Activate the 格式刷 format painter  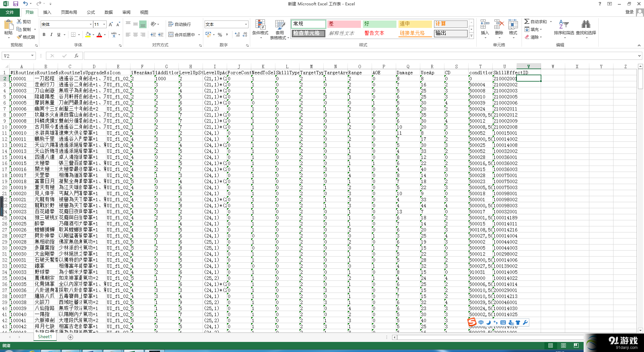[x=26, y=37]
